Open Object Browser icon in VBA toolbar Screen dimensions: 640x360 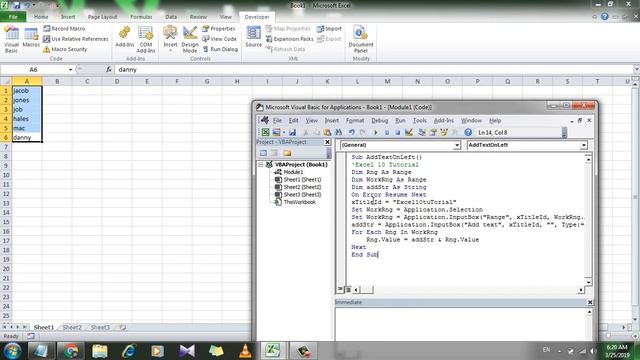[x=444, y=132]
